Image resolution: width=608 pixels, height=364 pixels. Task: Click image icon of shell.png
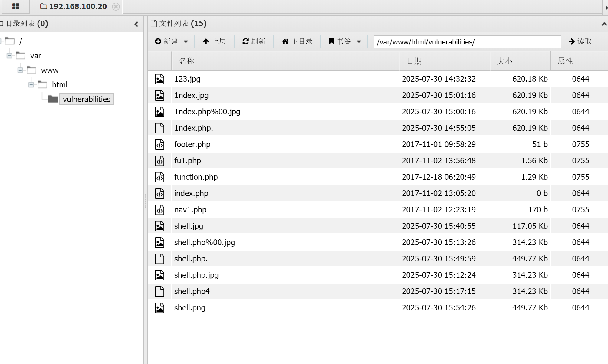[159, 308]
